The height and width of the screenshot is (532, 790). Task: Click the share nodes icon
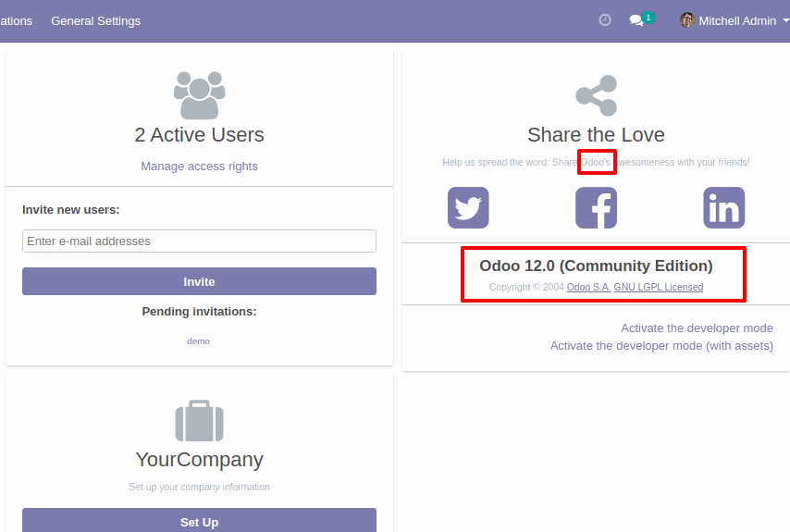click(596, 95)
